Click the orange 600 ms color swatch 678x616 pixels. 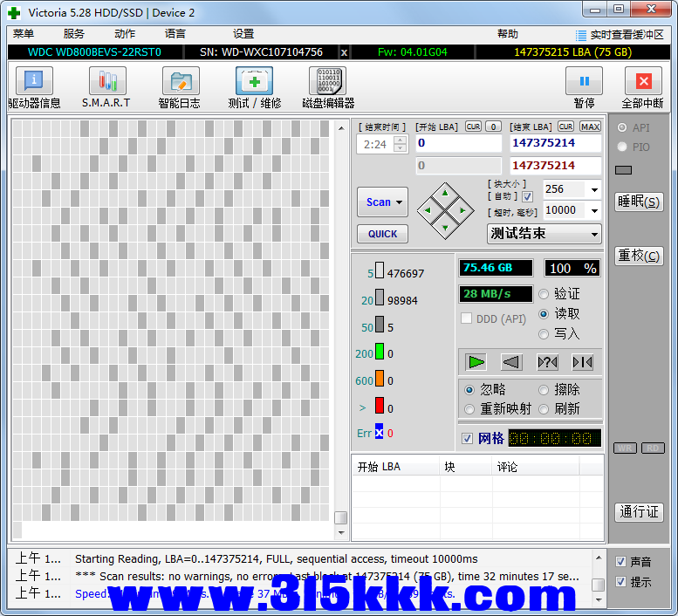pos(380,379)
